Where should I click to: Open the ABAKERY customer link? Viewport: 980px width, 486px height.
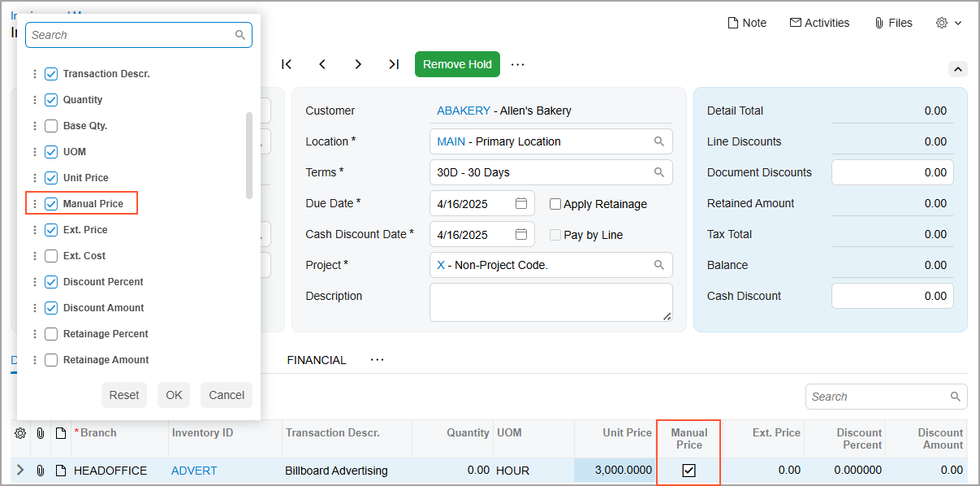pyautogui.click(x=464, y=111)
